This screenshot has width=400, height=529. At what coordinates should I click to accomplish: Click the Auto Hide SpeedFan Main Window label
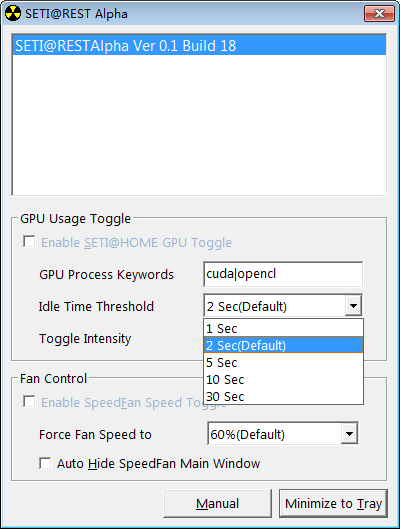pyautogui.click(x=159, y=464)
